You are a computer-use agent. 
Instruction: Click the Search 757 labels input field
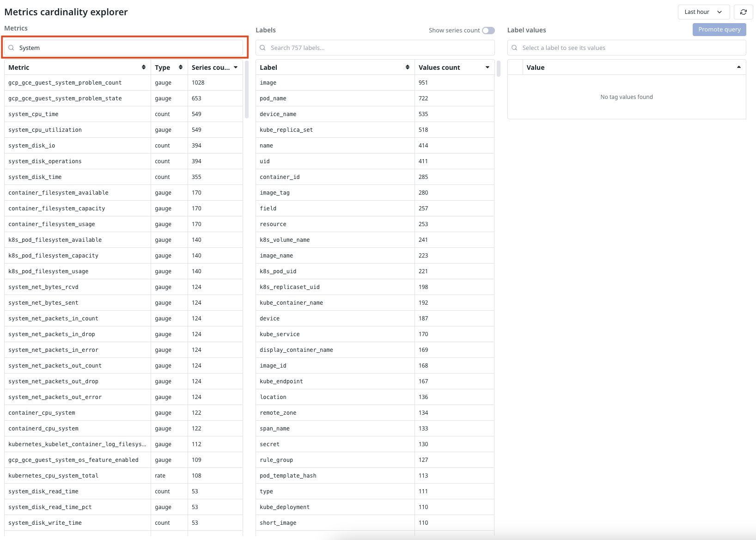(x=374, y=48)
